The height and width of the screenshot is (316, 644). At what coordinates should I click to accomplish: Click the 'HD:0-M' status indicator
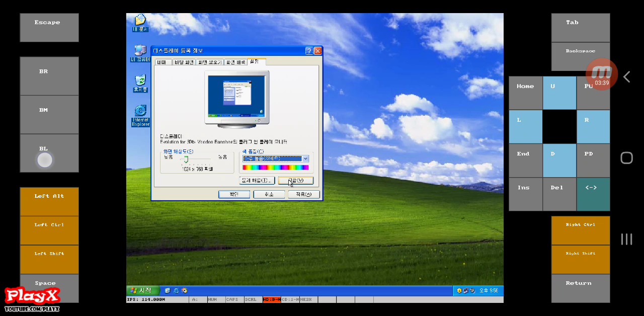[x=272, y=299]
